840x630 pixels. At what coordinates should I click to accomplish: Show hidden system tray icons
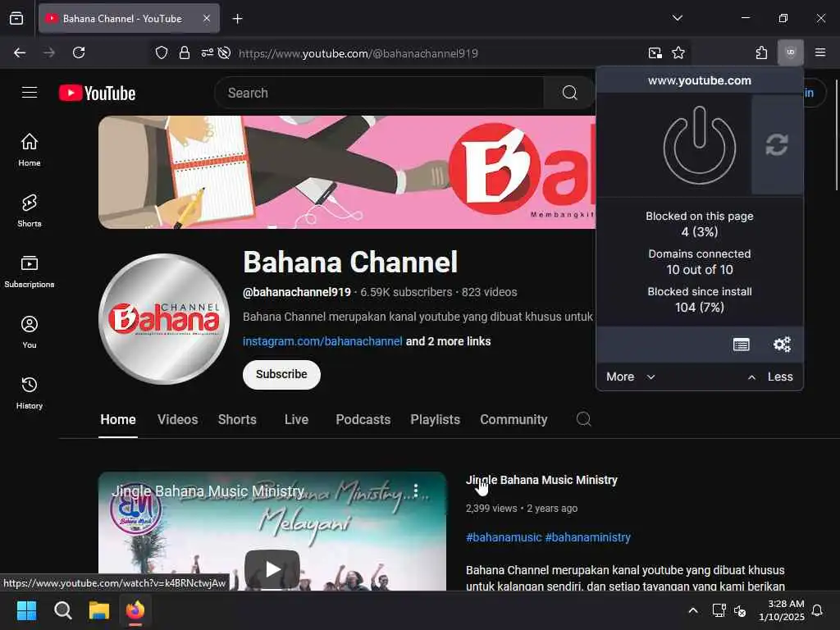click(x=692, y=610)
